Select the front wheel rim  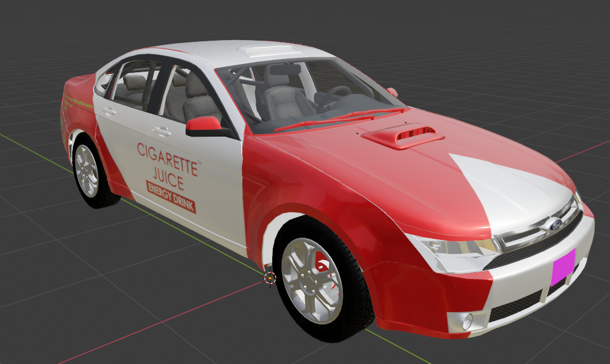click(312, 280)
